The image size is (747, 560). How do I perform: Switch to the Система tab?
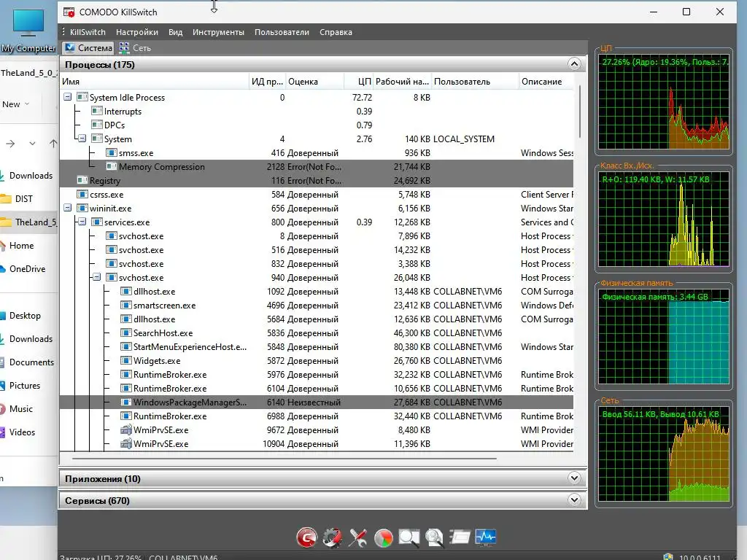88,47
